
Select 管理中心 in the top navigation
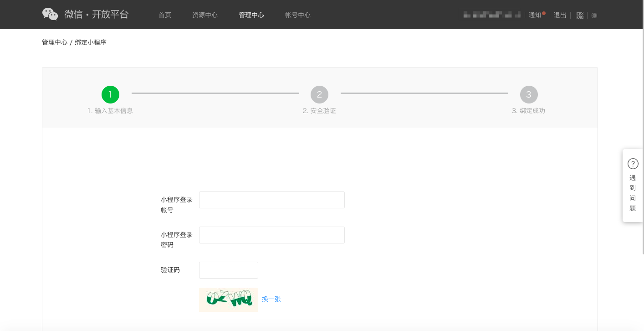click(x=251, y=15)
